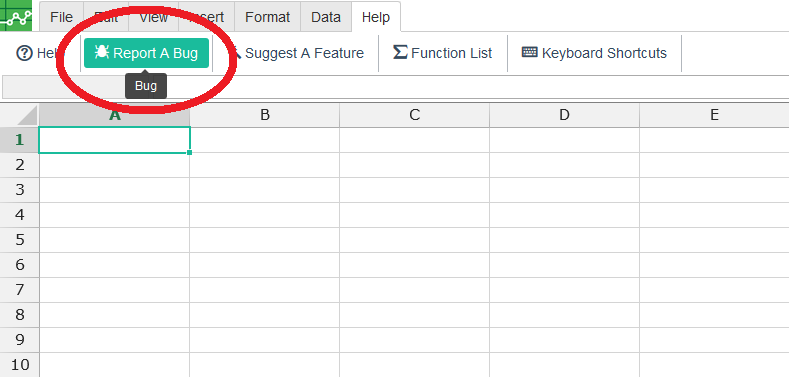Viewport: 789px width, 377px height.
Task: Select column B header
Action: coord(265,115)
